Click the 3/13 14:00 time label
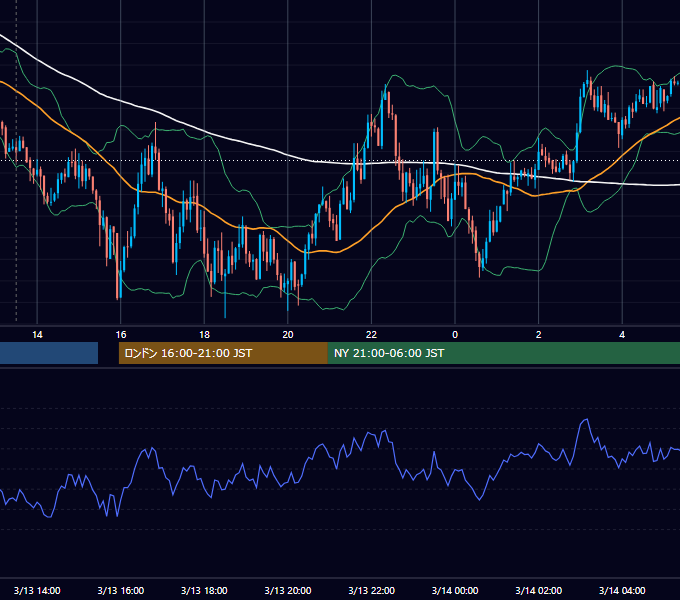 37,590
